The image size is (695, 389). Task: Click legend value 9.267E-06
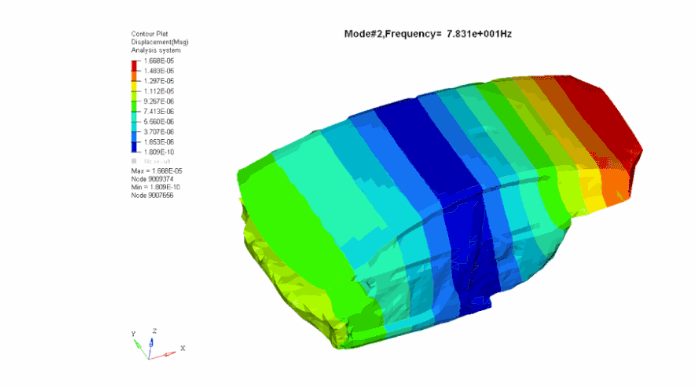[159, 102]
